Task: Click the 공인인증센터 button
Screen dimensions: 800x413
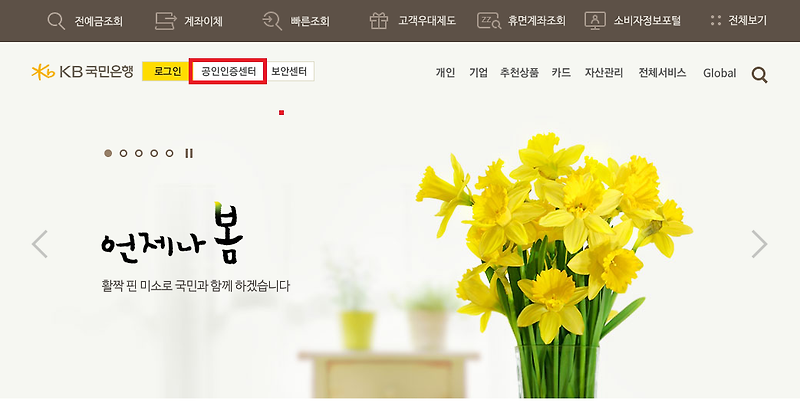Action: click(x=228, y=71)
